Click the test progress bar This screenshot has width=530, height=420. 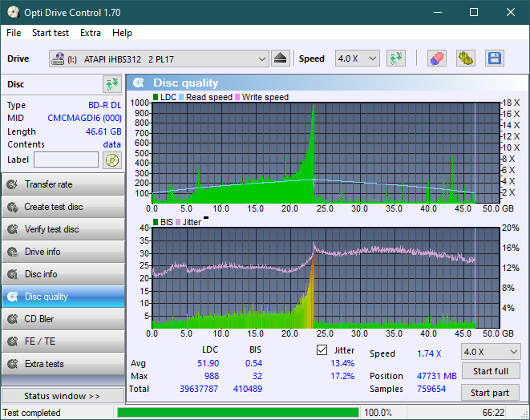pos(237,413)
